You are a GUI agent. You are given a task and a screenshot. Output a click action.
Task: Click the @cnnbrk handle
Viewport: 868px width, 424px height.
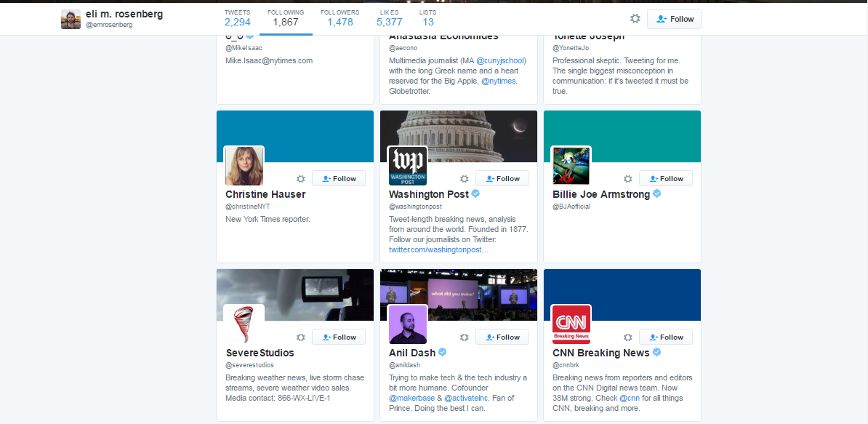pos(565,365)
